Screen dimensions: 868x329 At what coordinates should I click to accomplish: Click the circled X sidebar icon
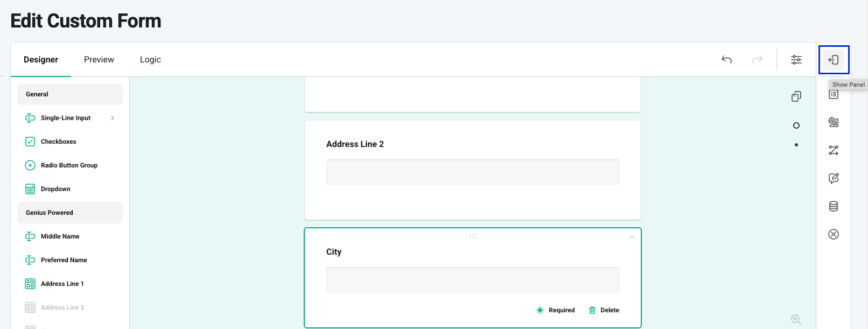click(834, 234)
